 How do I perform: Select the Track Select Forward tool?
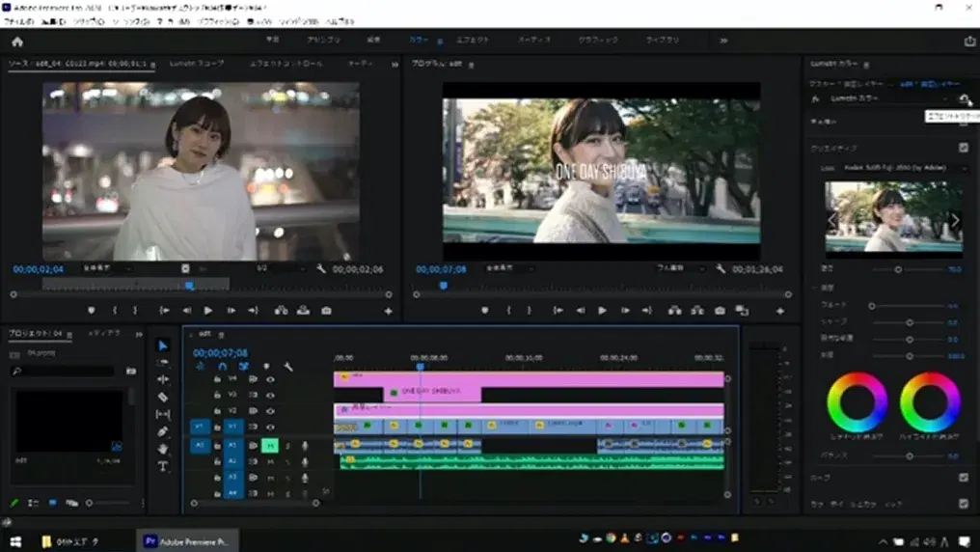point(162,363)
